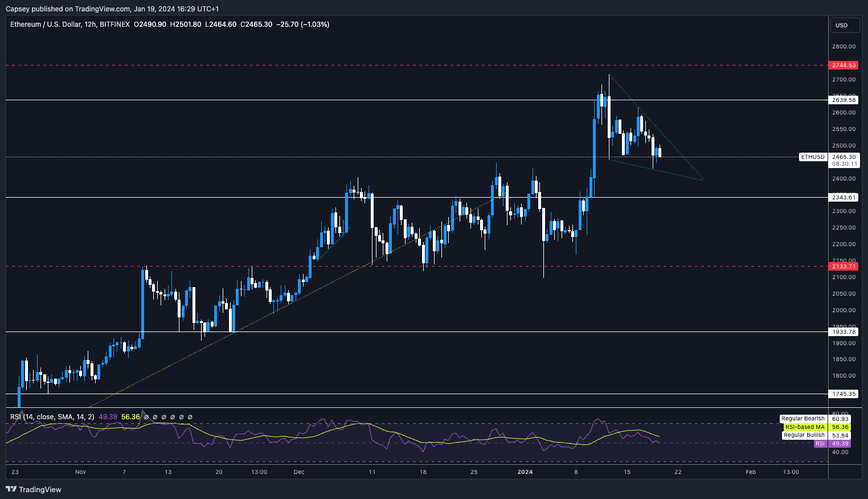Select the red 2744.53 price level tag
Viewport: 868px width, 499px height.
[844, 66]
